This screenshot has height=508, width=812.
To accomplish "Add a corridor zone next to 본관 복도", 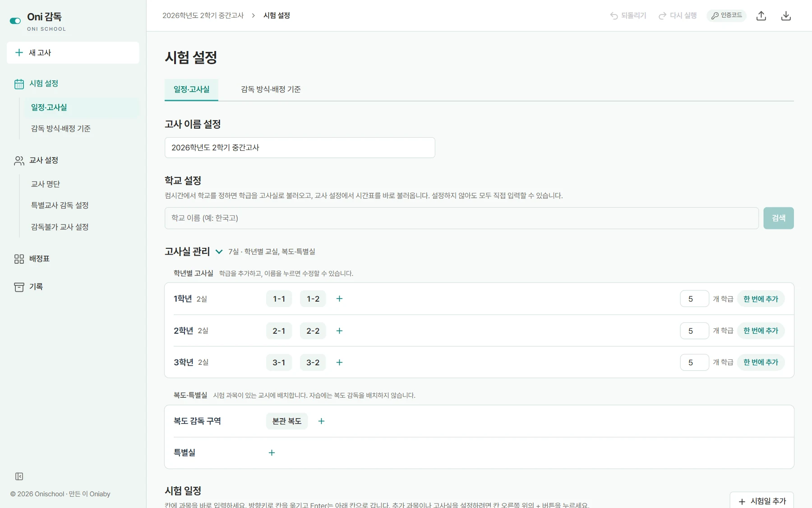I will 321,421.
